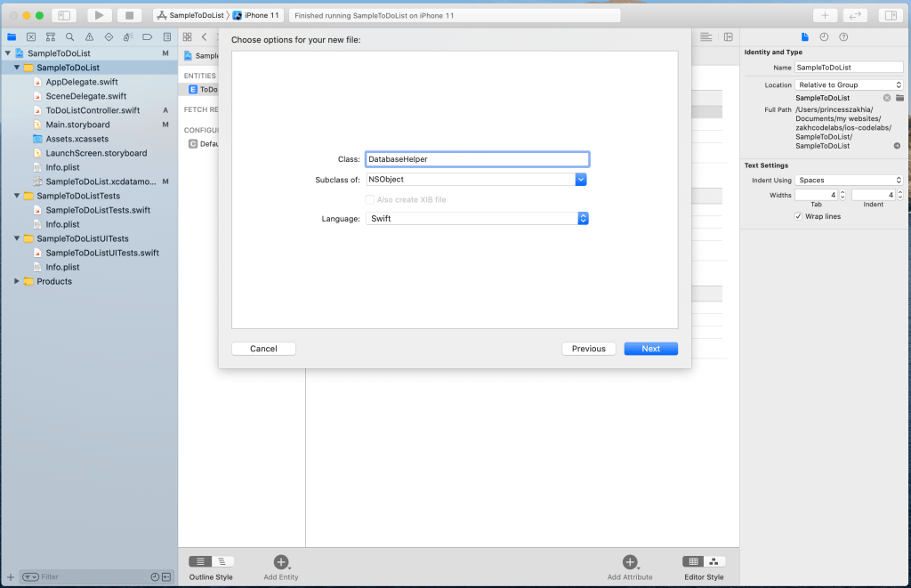This screenshot has height=588, width=911.
Task: Click the Cancel button
Action: tap(263, 349)
